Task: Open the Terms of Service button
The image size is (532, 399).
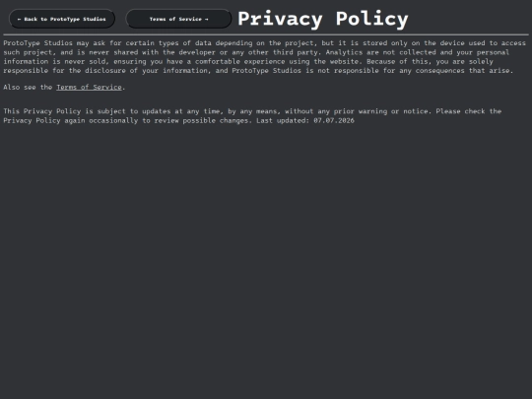Action: pos(178,19)
